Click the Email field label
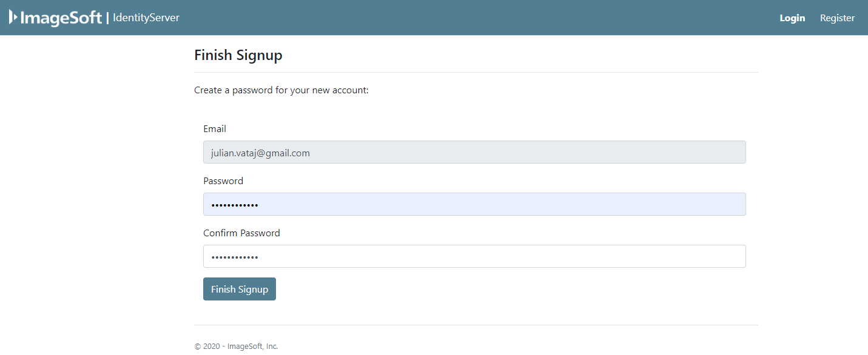The height and width of the screenshot is (355, 868). coord(214,128)
